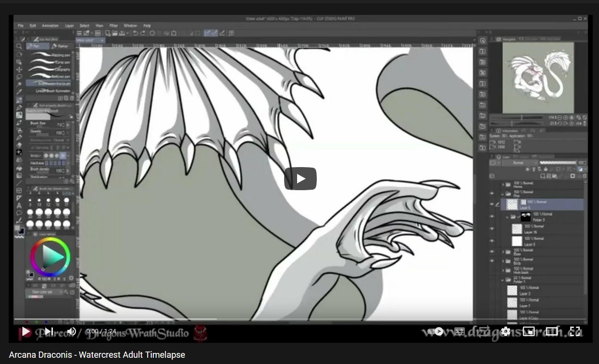Open the Animation menu
Screen dimensions: 599x364
(x=50, y=25)
